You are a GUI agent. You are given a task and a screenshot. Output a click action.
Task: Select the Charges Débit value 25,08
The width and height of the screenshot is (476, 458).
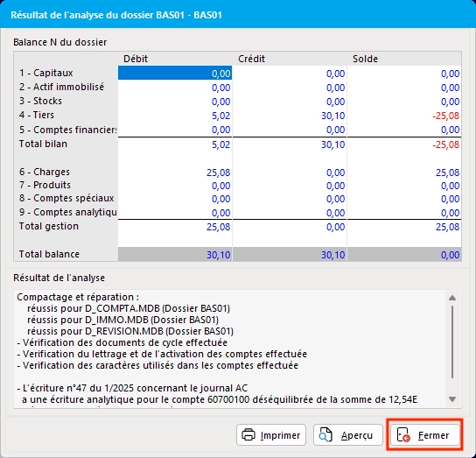coord(218,173)
